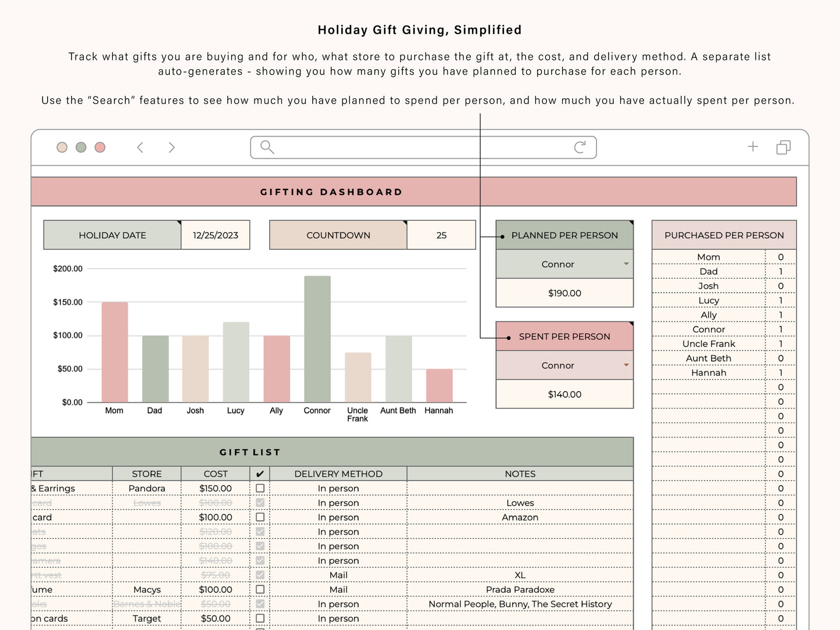Click the browser forward arrow
The height and width of the screenshot is (630, 840).
pyautogui.click(x=171, y=148)
